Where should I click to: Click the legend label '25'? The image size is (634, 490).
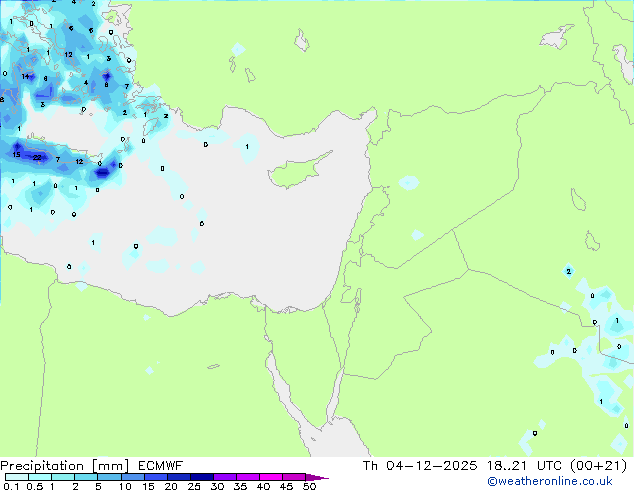[194, 486]
